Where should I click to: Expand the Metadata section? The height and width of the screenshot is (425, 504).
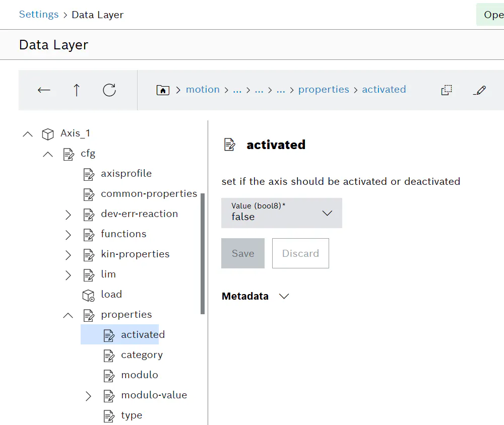point(284,296)
